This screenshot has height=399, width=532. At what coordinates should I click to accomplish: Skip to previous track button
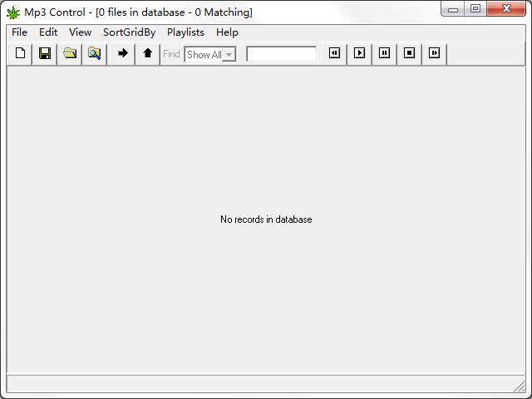coord(334,53)
